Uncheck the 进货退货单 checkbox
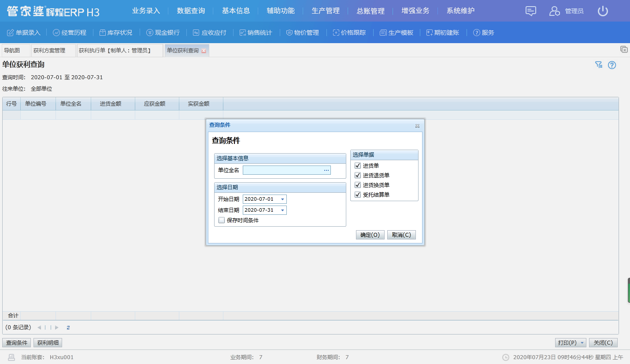630x364 pixels. (358, 176)
